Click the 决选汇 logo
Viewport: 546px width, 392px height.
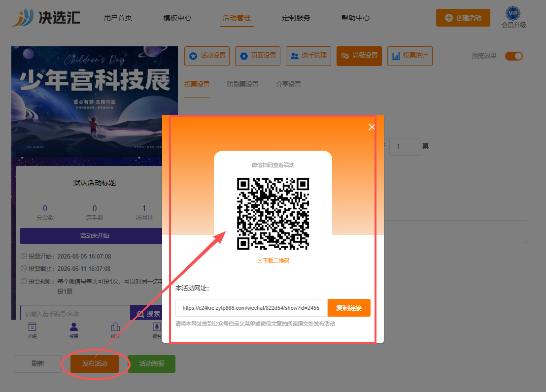46,17
